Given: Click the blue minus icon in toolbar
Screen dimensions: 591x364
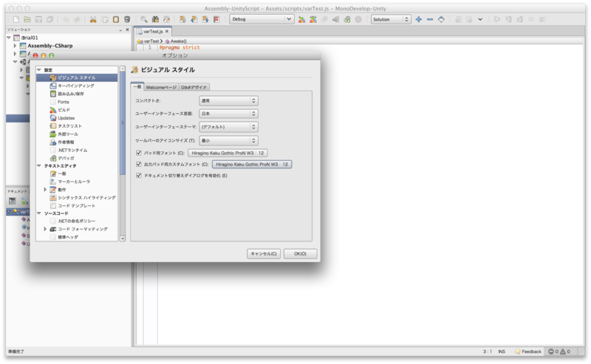Looking at the screenshot, I should click(x=430, y=19).
